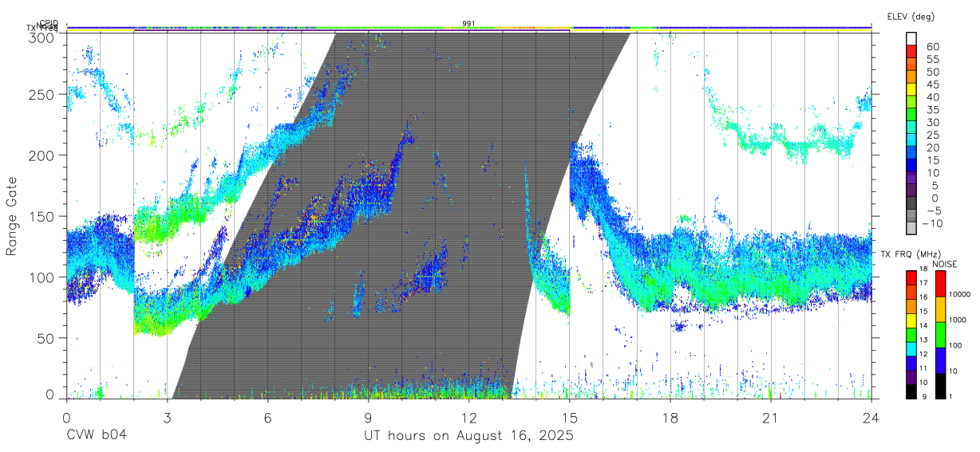Pick the green TX FRQ swatch between 13 and 14
The width and height of the screenshot is (980, 452).
[x=911, y=334]
